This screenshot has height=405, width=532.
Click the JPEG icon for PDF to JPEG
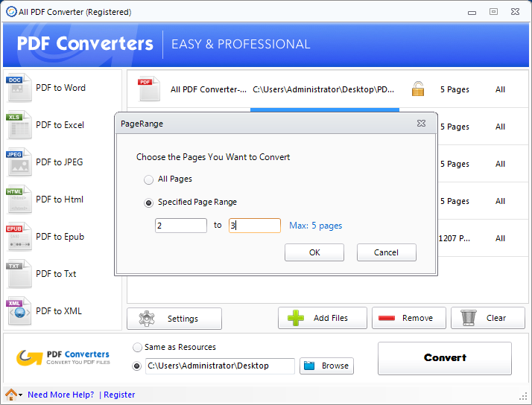pos(19,162)
